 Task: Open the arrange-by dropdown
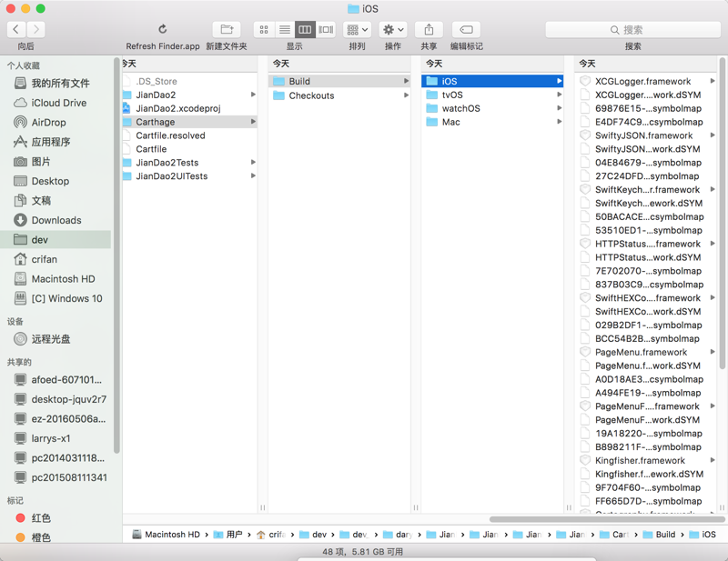click(357, 30)
